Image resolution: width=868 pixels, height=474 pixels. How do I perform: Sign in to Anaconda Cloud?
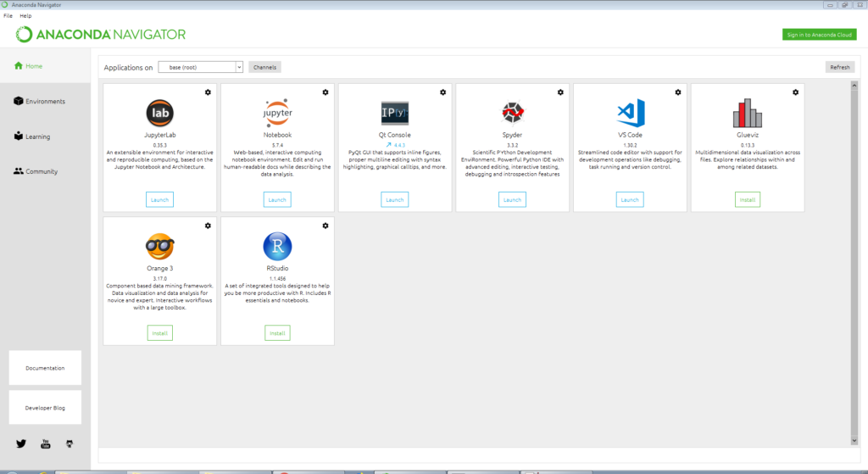click(820, 34)
